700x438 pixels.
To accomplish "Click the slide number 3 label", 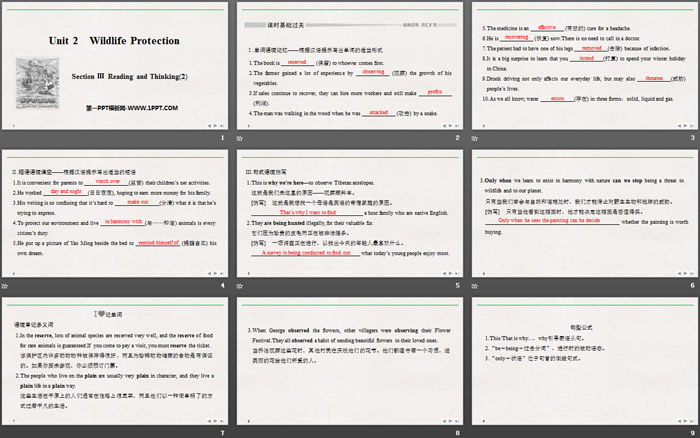I will (692, 138).
